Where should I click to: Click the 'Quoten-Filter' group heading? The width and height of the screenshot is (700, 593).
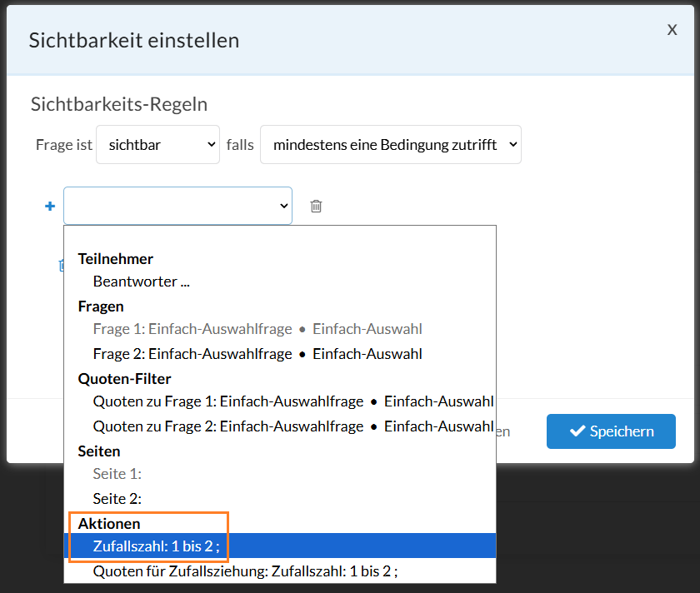click(x=124, y=379)
